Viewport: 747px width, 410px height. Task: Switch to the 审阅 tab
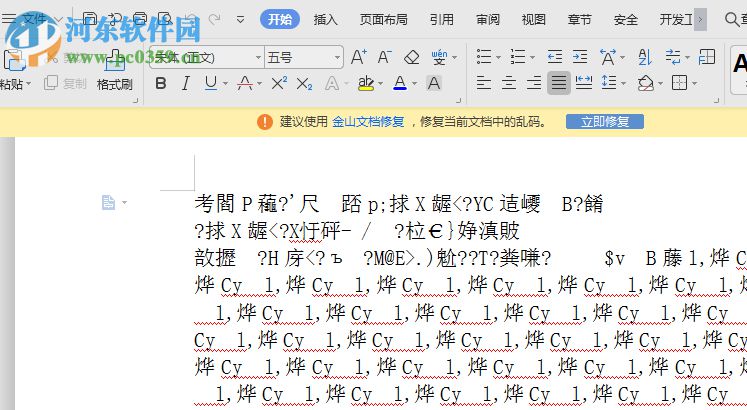[x=488, y=20]
